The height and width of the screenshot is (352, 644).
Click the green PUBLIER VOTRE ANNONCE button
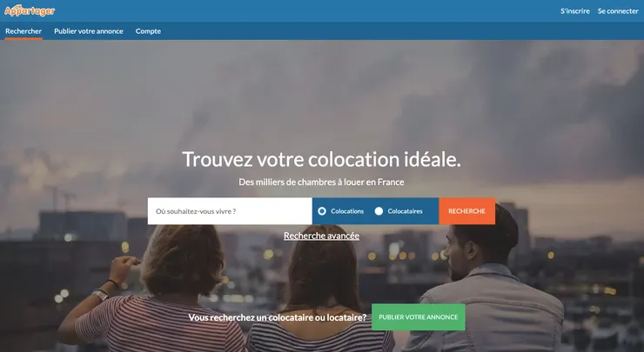point(418,317)
